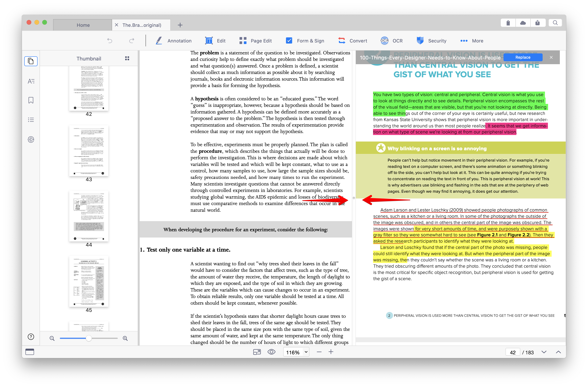Toggle the eye view mode icon

coord(272,352)
